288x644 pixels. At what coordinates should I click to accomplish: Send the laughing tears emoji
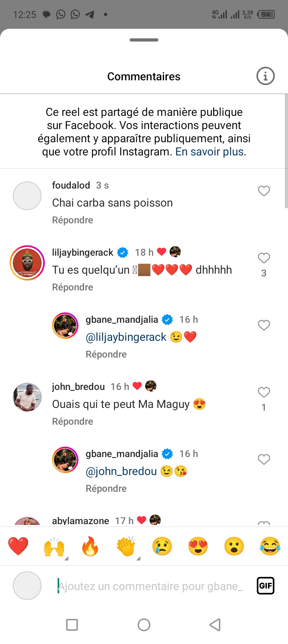point(270,546)
